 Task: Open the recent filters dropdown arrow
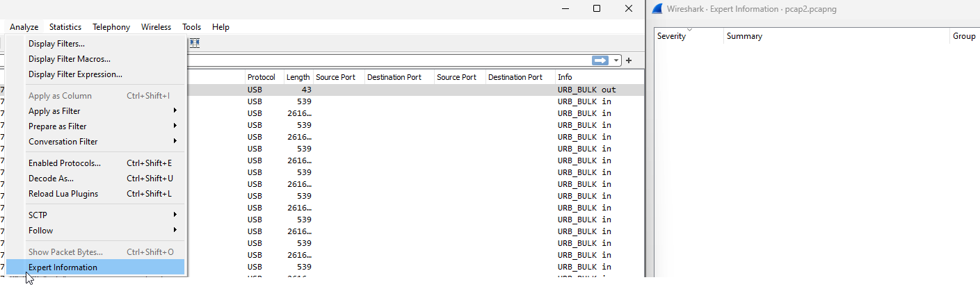tap(616, 60)
